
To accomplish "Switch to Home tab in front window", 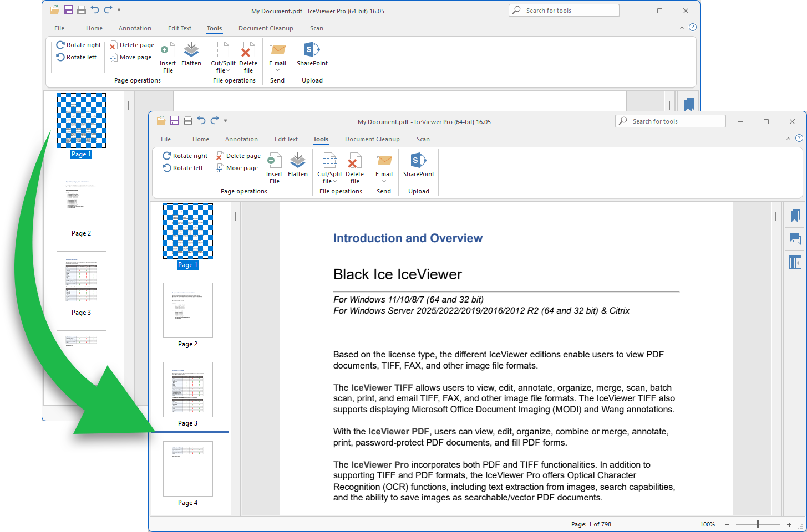I will 201,139.
